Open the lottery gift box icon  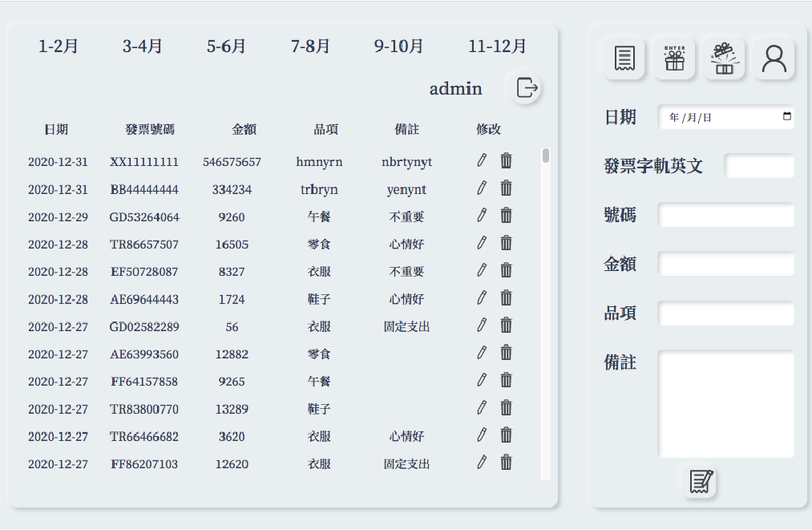[x=724, y=59]
